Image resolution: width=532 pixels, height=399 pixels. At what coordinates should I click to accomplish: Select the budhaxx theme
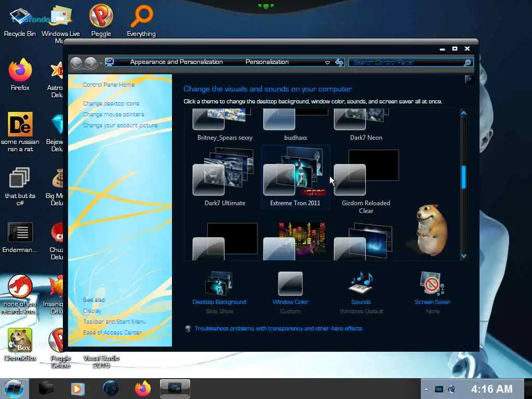click(x=296, y=125)
